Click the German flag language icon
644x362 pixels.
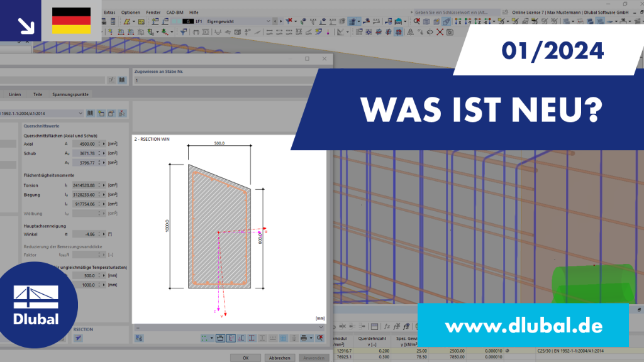pos(72,21)
